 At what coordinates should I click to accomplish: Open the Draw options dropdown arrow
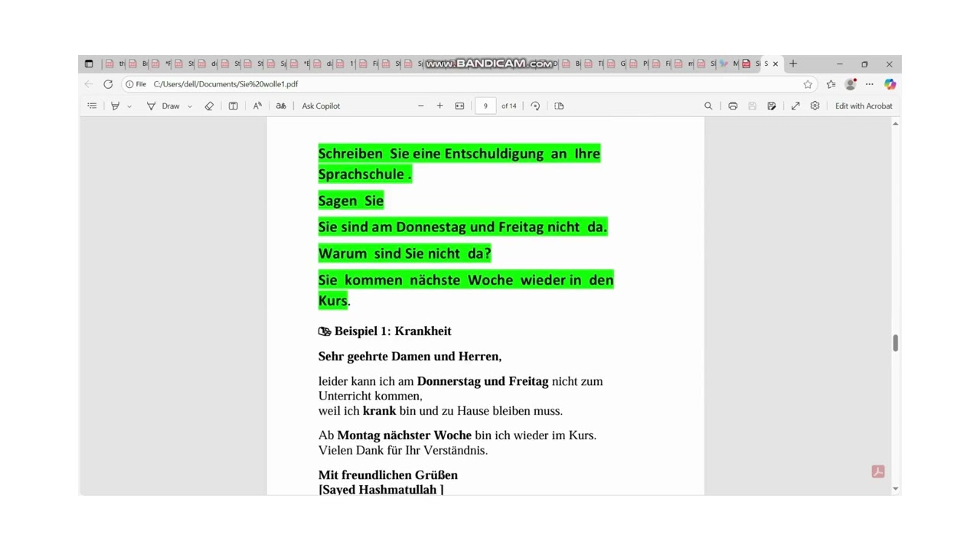(x=190, y=106)
